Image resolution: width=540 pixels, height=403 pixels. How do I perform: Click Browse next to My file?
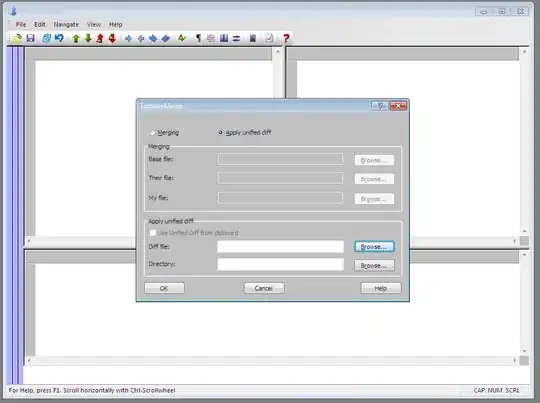click(374, 199)
